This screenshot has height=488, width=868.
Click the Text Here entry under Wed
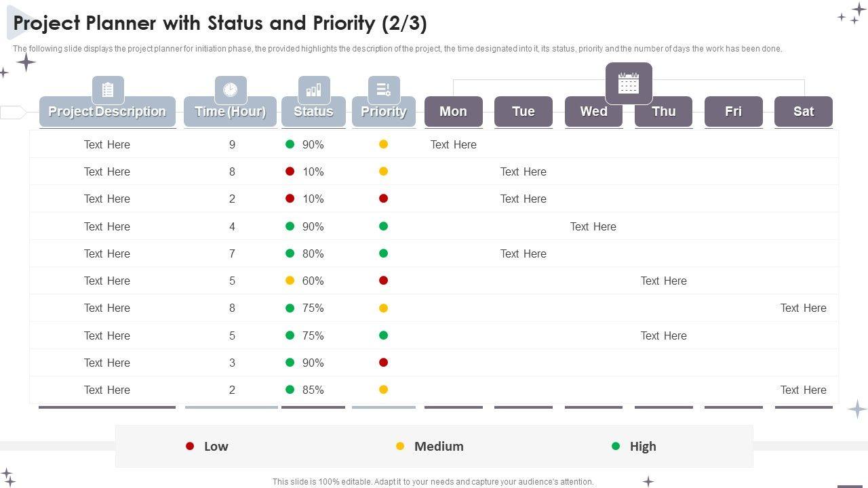click(593, 226)
